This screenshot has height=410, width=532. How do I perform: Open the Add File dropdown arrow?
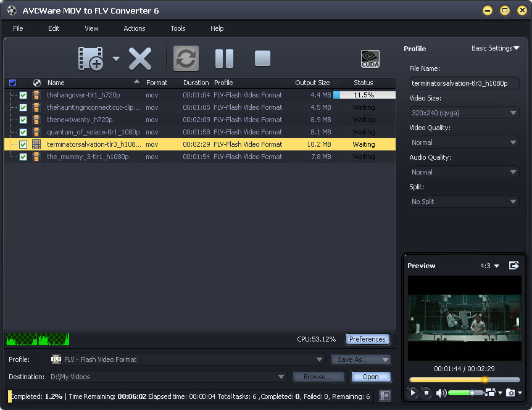116,59
